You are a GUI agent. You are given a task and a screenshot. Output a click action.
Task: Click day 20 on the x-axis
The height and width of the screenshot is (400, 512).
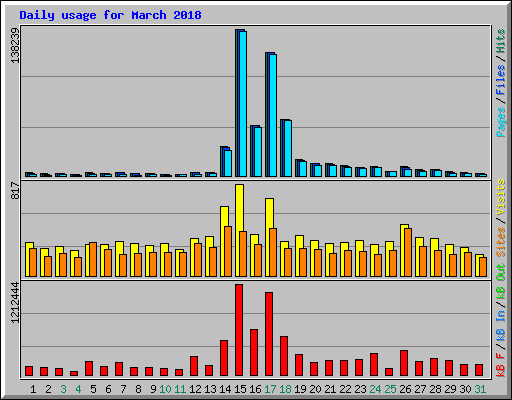pos(315,389)
